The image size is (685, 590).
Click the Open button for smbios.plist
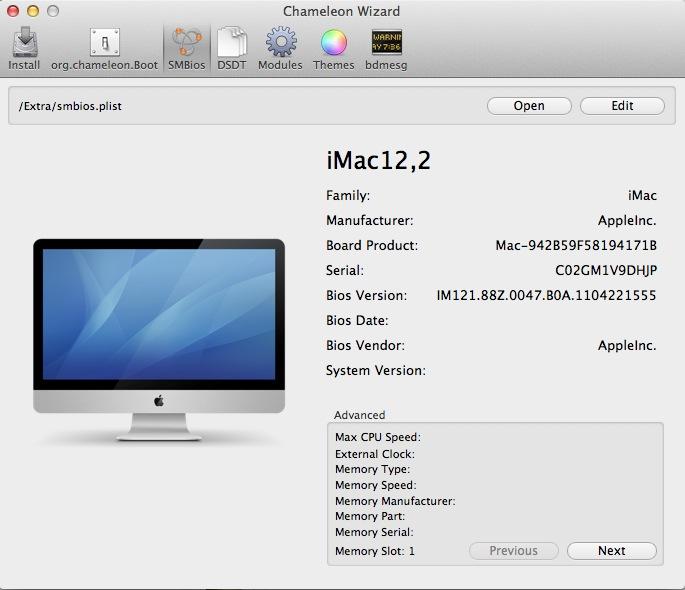click(x=529, y=106)
